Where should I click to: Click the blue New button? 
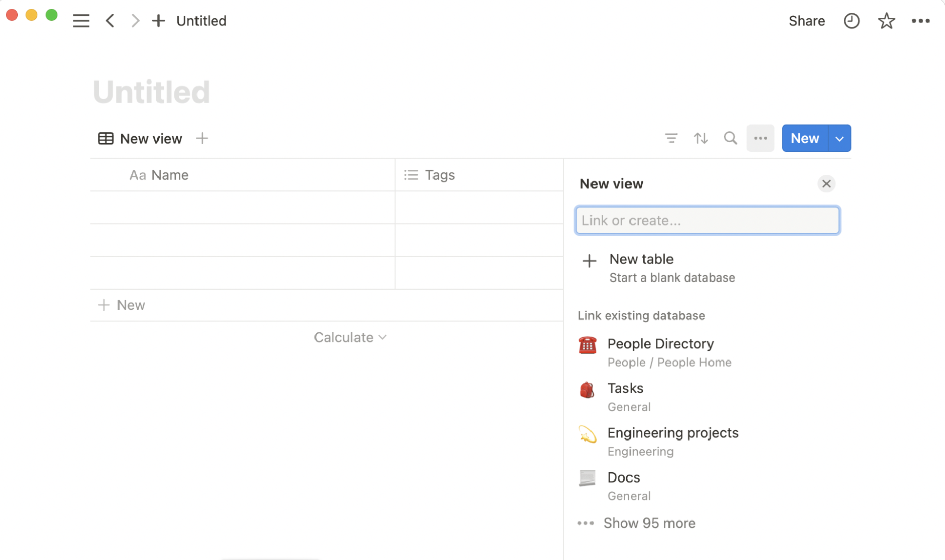(x=804, y=138)
